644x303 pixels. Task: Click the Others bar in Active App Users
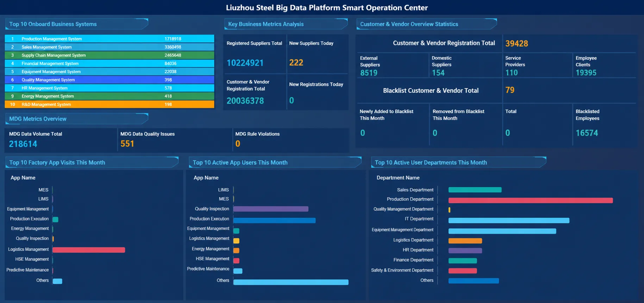click(x=291, y=282)
